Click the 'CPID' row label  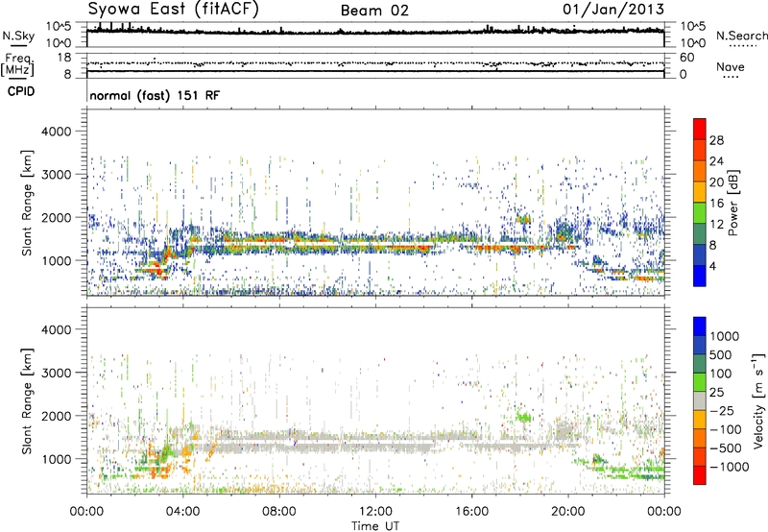[21, 91]
